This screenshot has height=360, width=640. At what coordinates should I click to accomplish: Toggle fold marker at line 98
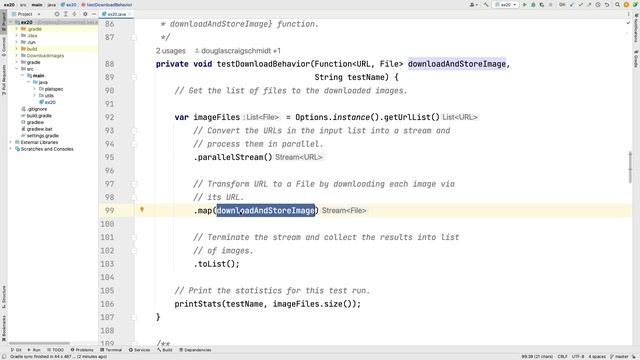(134, 197)
